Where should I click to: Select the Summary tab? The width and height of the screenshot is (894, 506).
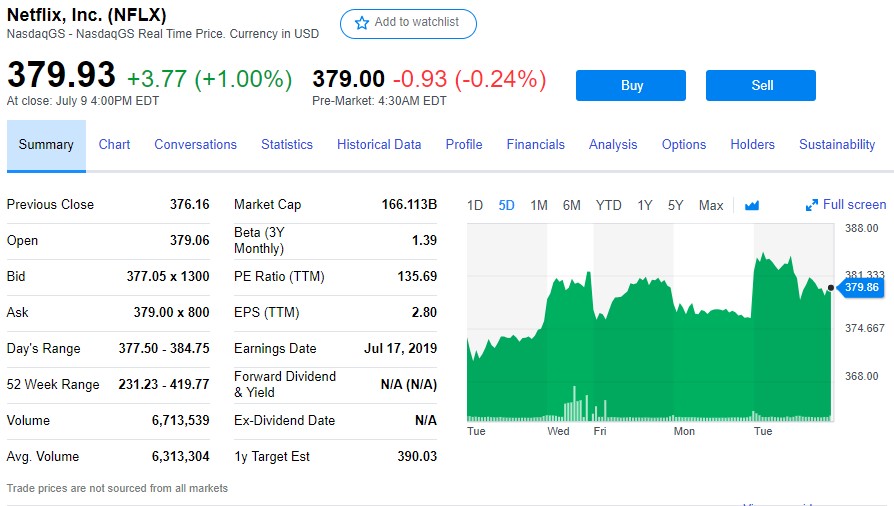tap(46, 145)
